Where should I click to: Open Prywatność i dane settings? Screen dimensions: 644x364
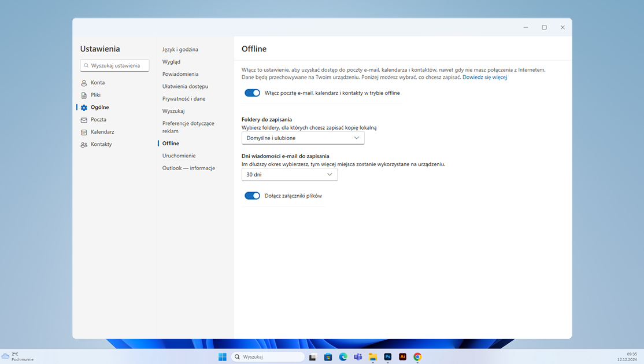point(184,99)
